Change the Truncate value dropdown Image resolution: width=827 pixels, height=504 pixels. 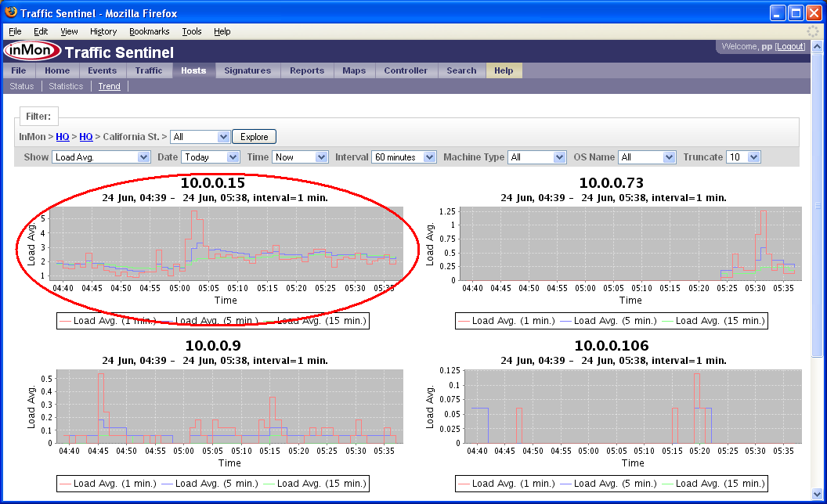(x=742, y=157)
